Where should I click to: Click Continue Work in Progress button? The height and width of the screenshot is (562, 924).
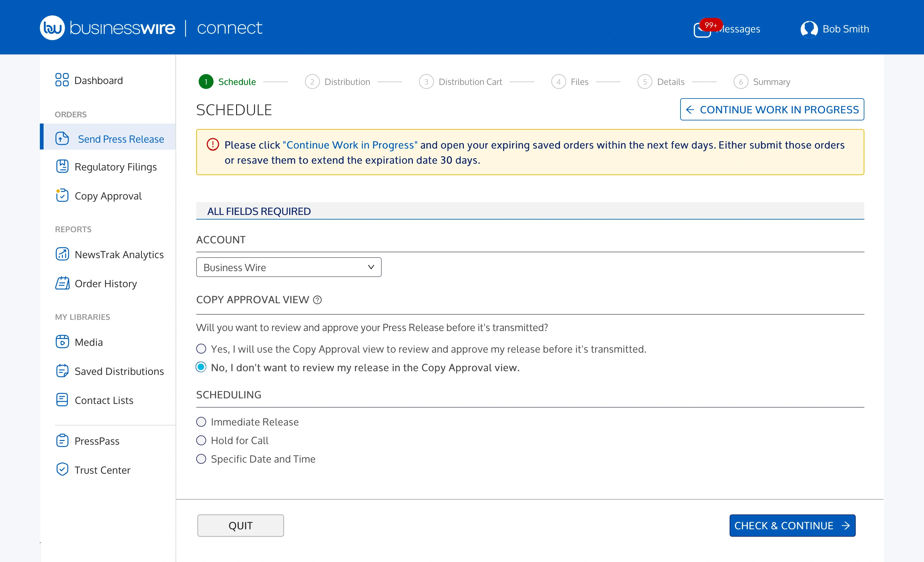tap(772, 109)
